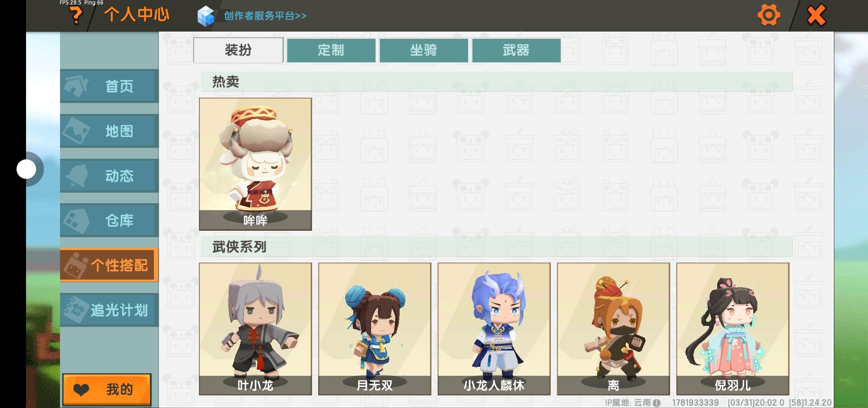
Task: Click the blue cube creator platform icon
Action: [206, 16]
